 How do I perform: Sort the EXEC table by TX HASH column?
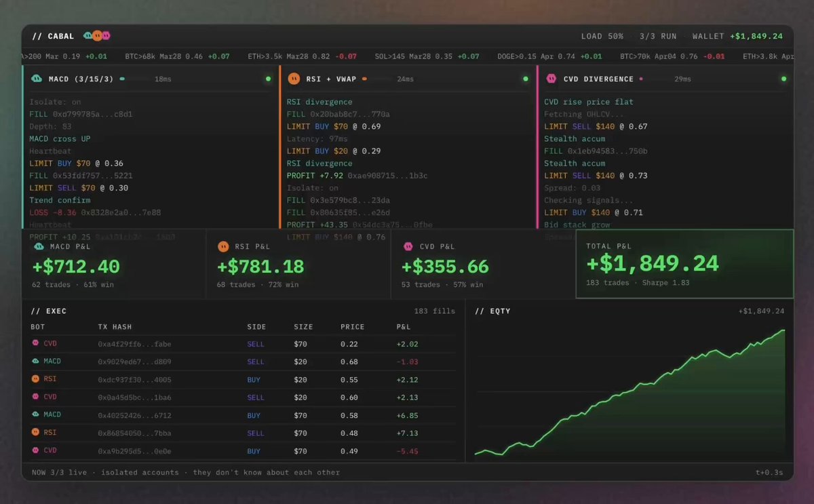pyautogui.click(x=115, y=327)
